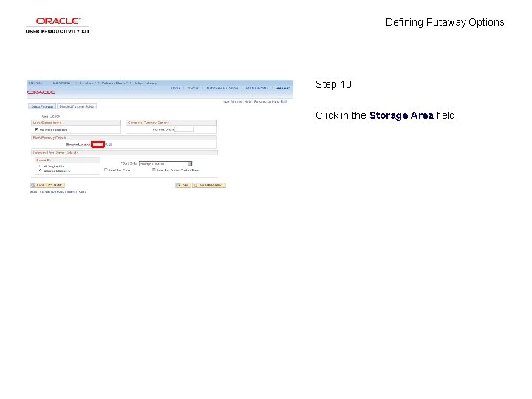The image size is (532, 399).
Task: Select the Specific Staging ID radio button
Action: tap(41, 171)
